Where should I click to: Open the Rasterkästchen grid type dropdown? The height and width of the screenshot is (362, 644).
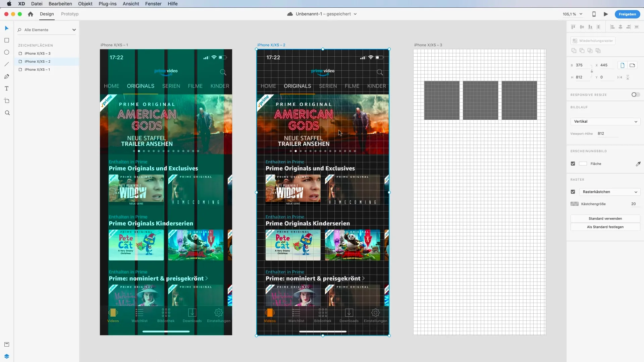tap(610, 192)
